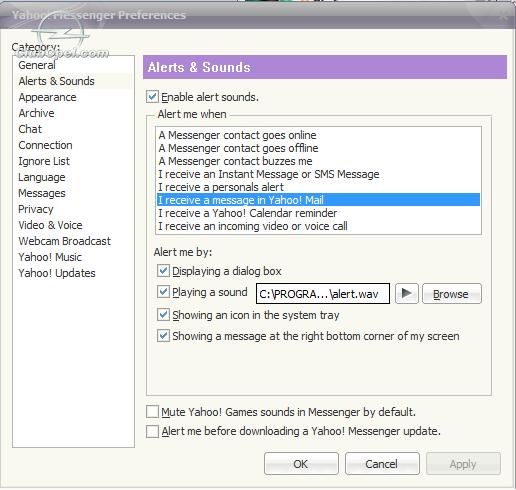Click the alert.wav sound path field
This screenshot has width=516, height=490.
(323, 294)
